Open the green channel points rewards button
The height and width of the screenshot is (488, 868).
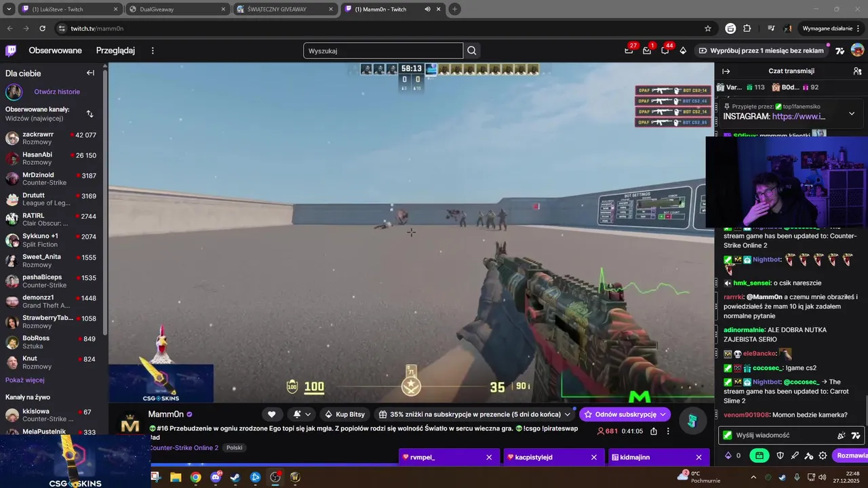click(x=759, y=455)
